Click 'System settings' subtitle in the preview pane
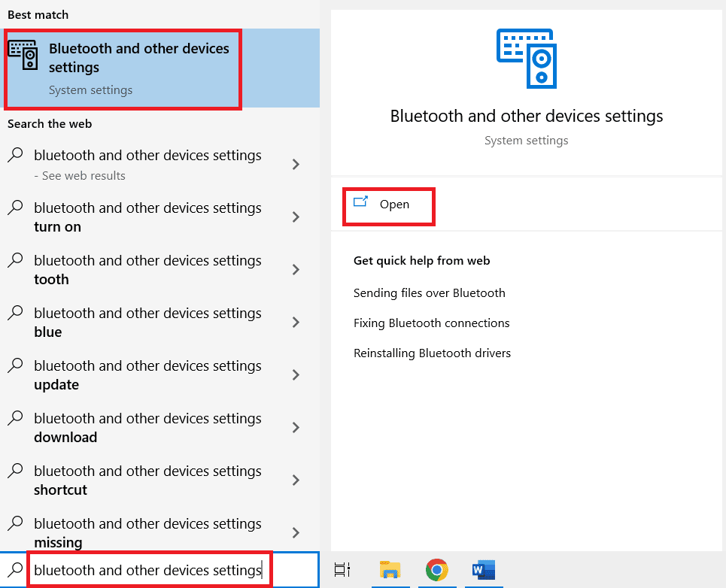 click(x=527, y=140)
